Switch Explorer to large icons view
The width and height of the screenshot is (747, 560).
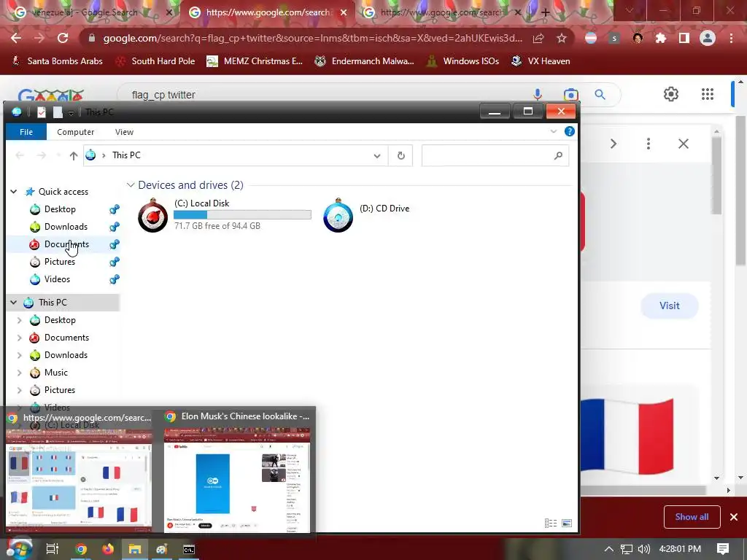(x=566, y=524)
